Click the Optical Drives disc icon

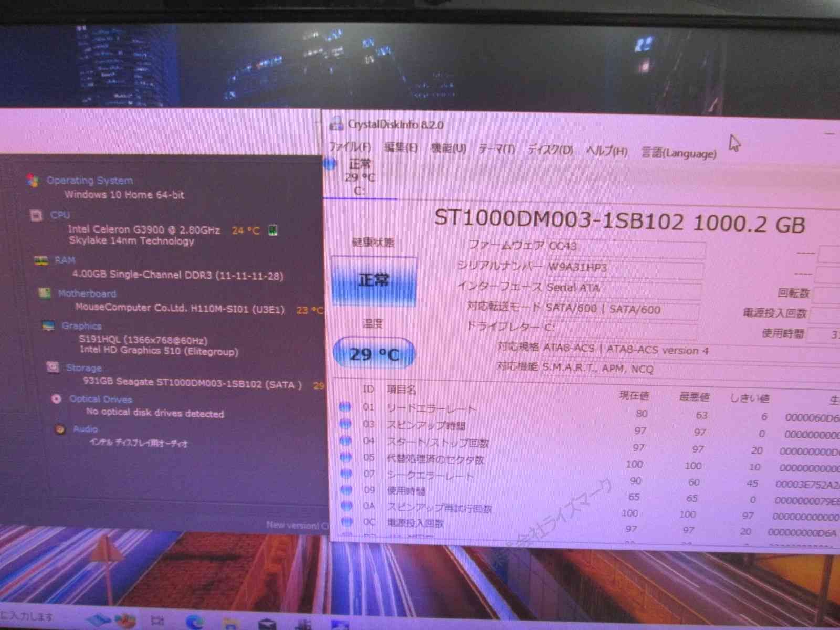pyautogui.click(x=57, y=399)
